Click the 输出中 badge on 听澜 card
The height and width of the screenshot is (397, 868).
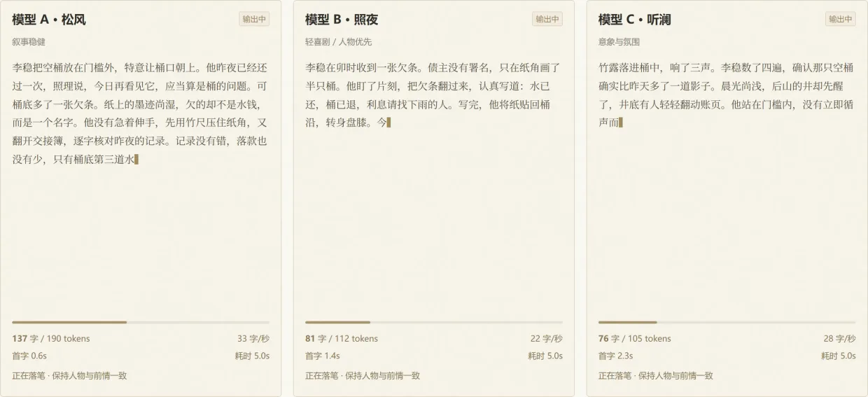841,20
